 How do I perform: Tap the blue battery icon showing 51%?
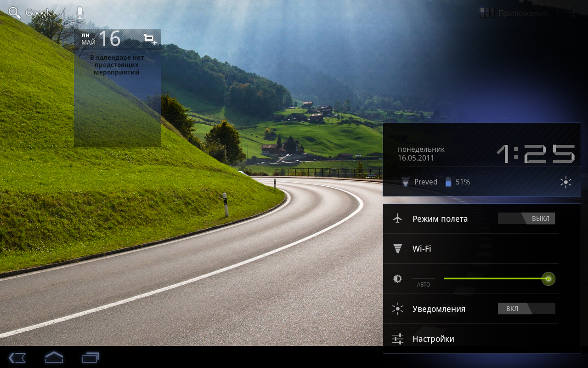pos(448,182)
